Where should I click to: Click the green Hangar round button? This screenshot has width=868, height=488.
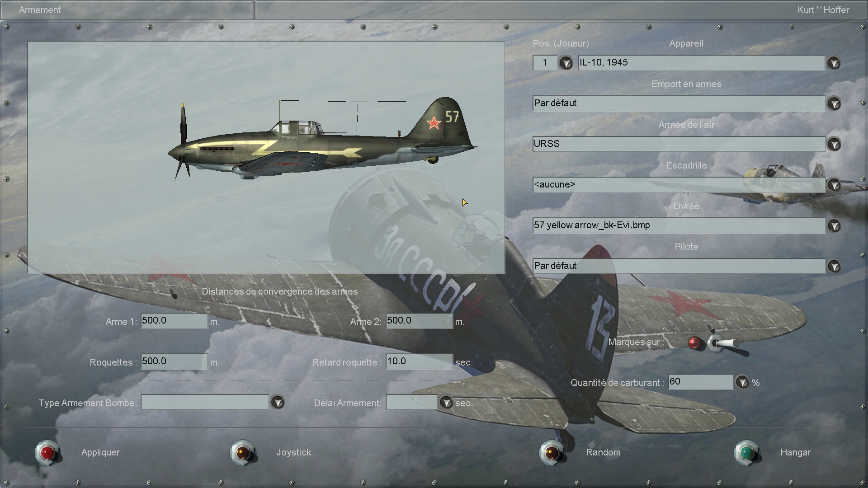click(746, 452)
